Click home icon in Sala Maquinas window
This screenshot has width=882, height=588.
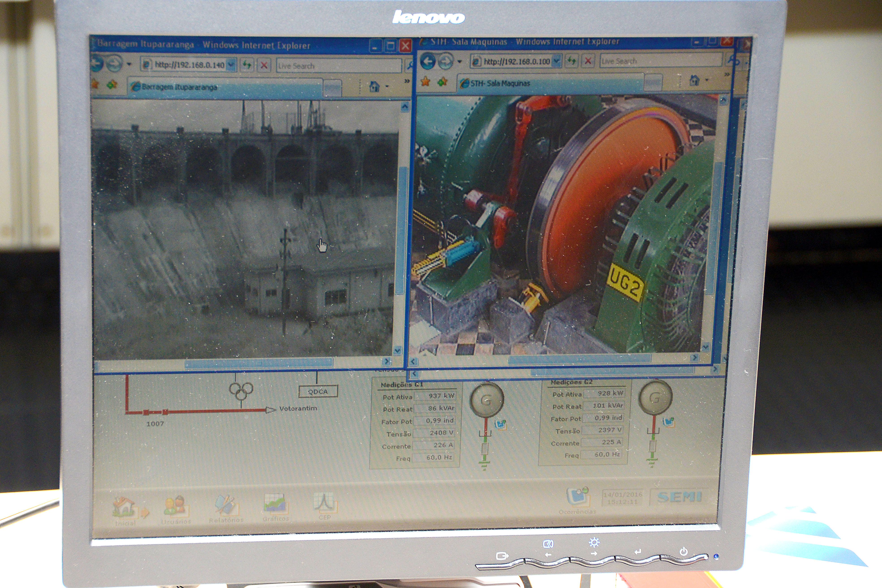click(694, 80)
